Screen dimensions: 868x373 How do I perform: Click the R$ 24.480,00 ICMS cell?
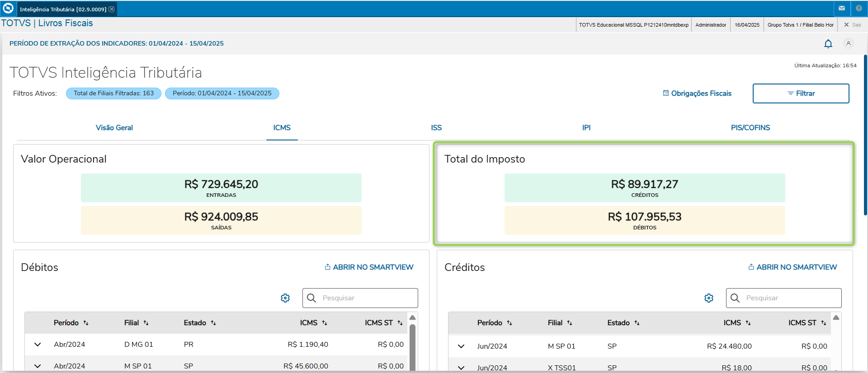tap(729, 346)
